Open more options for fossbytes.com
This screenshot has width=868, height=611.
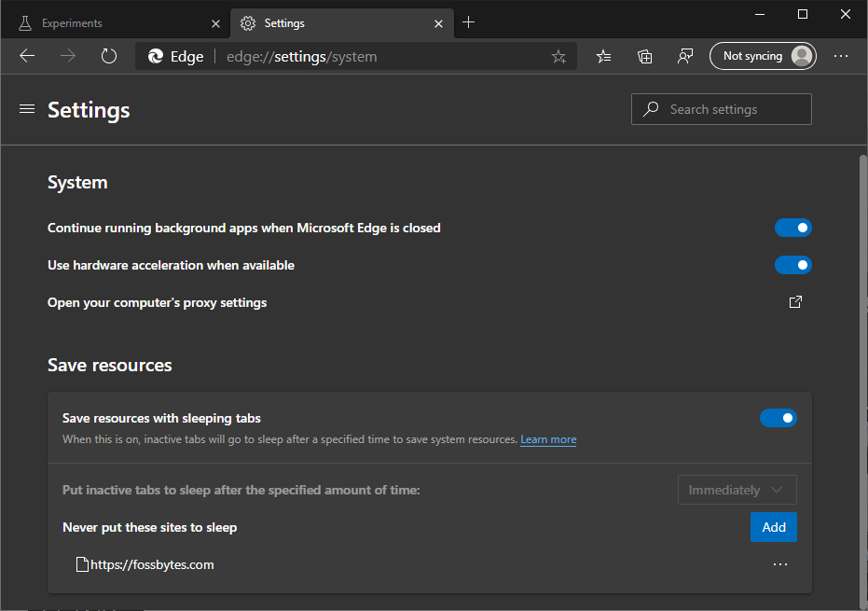pyautogui.click(x=780, y=563)
